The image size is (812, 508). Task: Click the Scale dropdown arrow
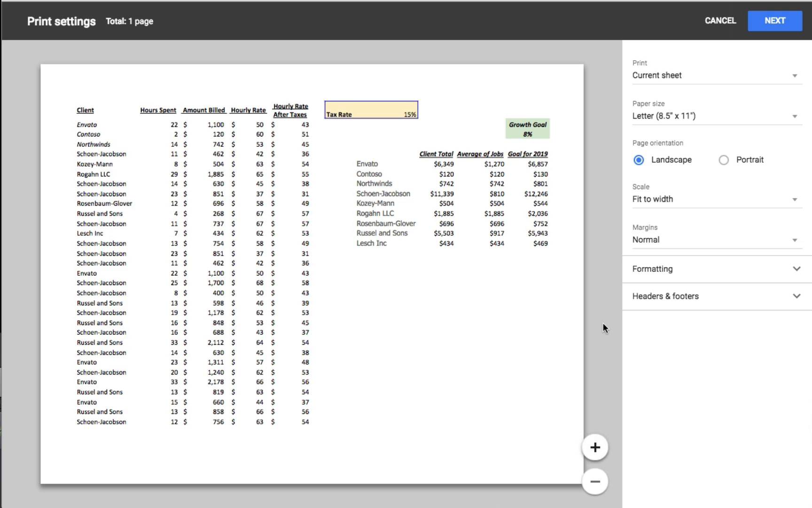click(x=795, y=199)
